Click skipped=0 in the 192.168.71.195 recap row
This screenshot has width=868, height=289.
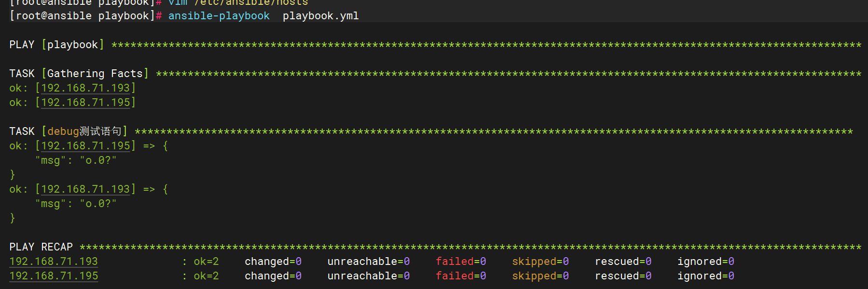pyautogui.click(x=540, y=276)
